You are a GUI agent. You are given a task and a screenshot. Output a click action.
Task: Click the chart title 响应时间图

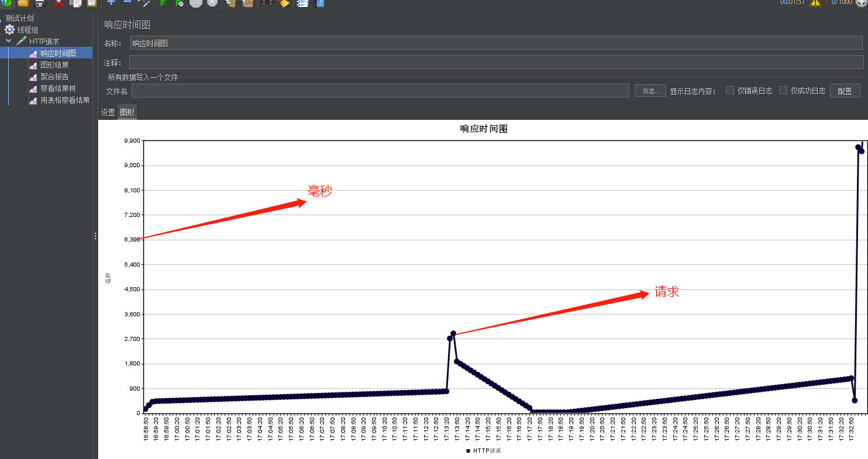tap(484, 129)
